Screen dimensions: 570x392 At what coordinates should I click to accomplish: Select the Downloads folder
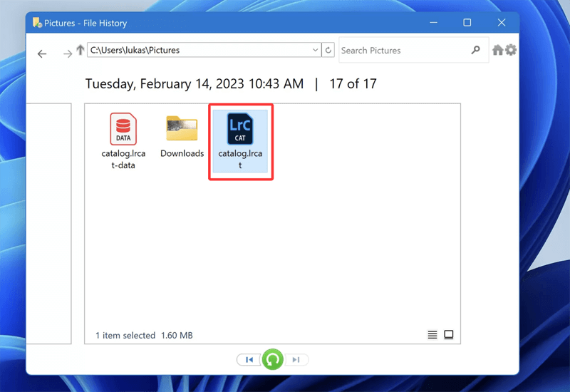point(182,137)
